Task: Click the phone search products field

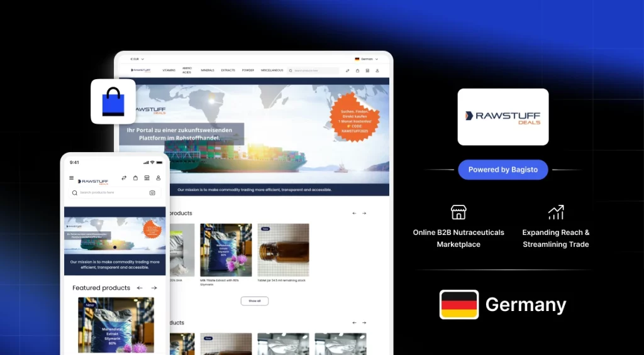Action: coord(114,192)
